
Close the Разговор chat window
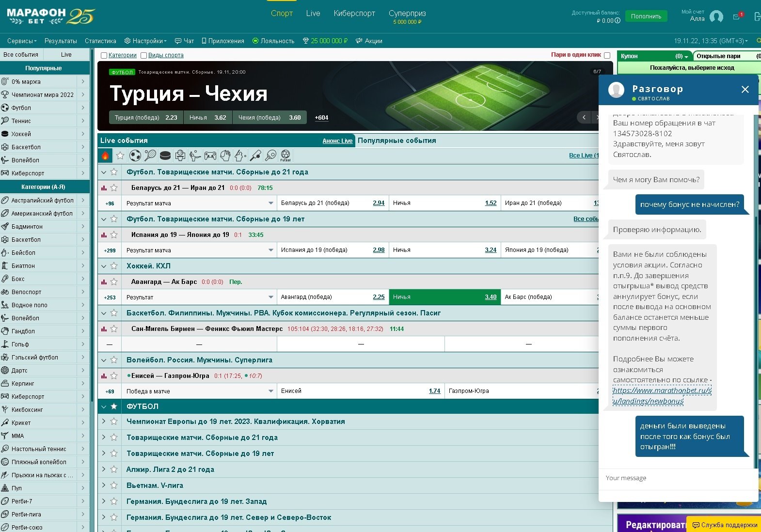[745, 89]
